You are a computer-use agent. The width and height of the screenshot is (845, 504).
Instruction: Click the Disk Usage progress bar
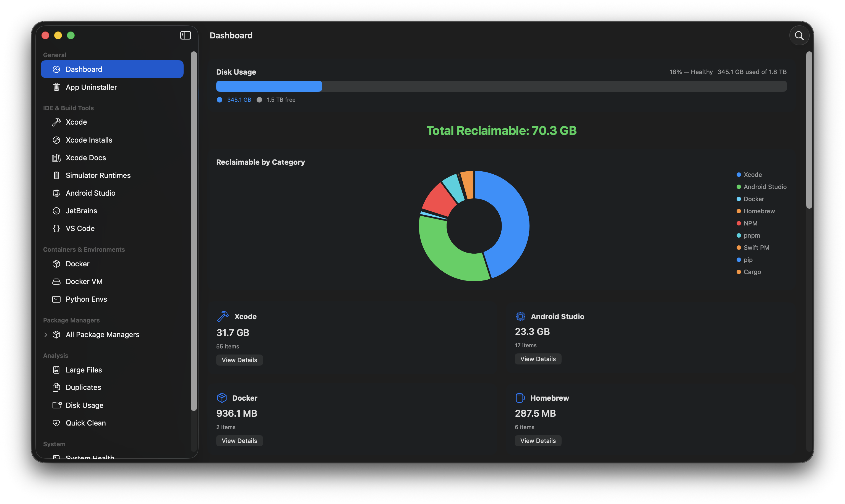502,86
